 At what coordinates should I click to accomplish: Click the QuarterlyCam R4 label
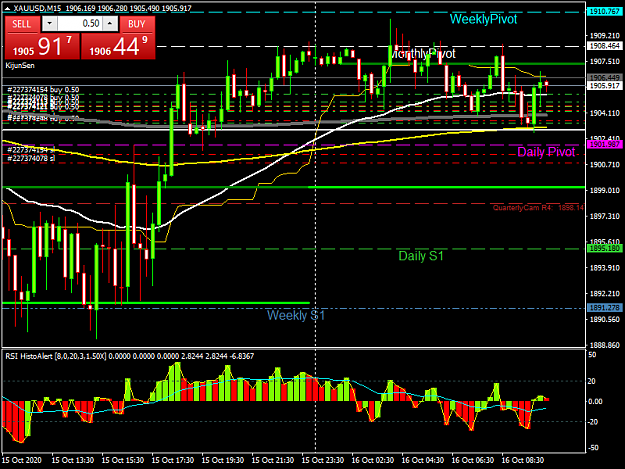click(538, 208)
